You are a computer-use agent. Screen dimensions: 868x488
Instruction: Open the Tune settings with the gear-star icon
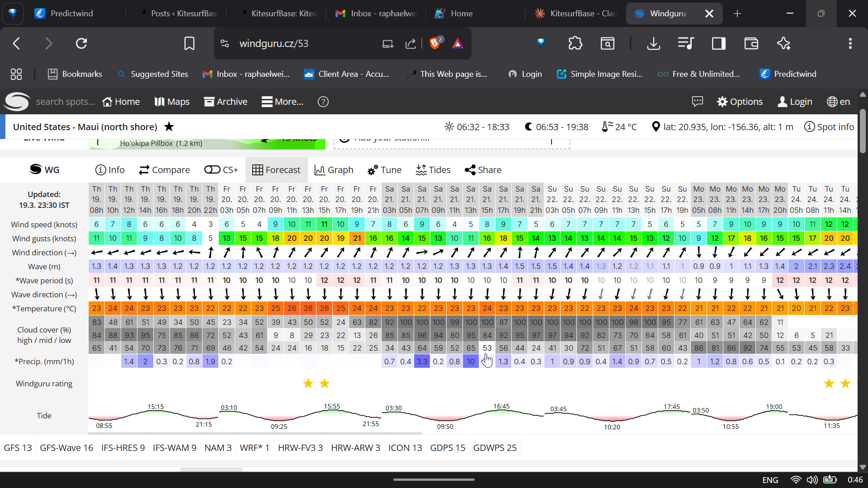pos(384,170)
